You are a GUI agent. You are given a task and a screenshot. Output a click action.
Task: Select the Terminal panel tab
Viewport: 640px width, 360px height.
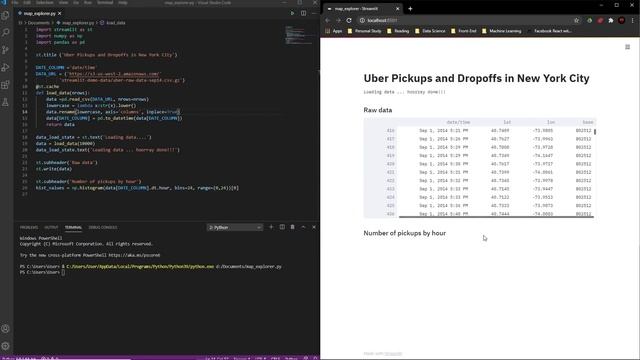click(73, 227)
